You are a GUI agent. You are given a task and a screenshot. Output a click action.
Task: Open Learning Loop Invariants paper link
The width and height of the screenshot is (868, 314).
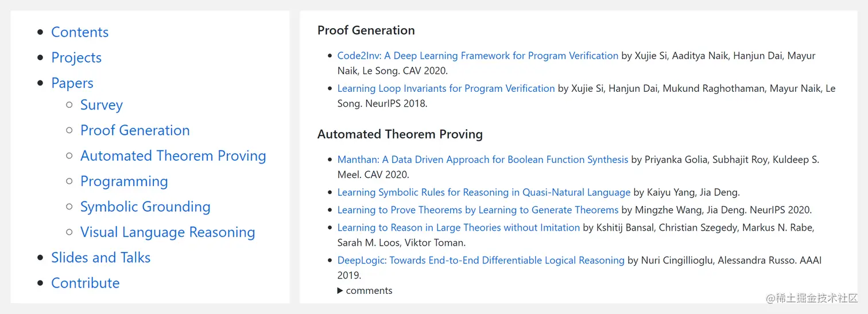[x=446, y=88]
